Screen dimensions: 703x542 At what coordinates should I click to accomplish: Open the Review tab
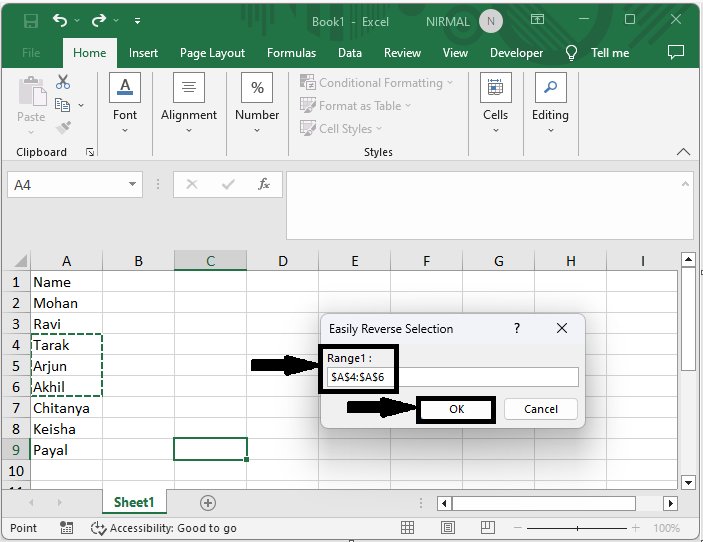403,53
